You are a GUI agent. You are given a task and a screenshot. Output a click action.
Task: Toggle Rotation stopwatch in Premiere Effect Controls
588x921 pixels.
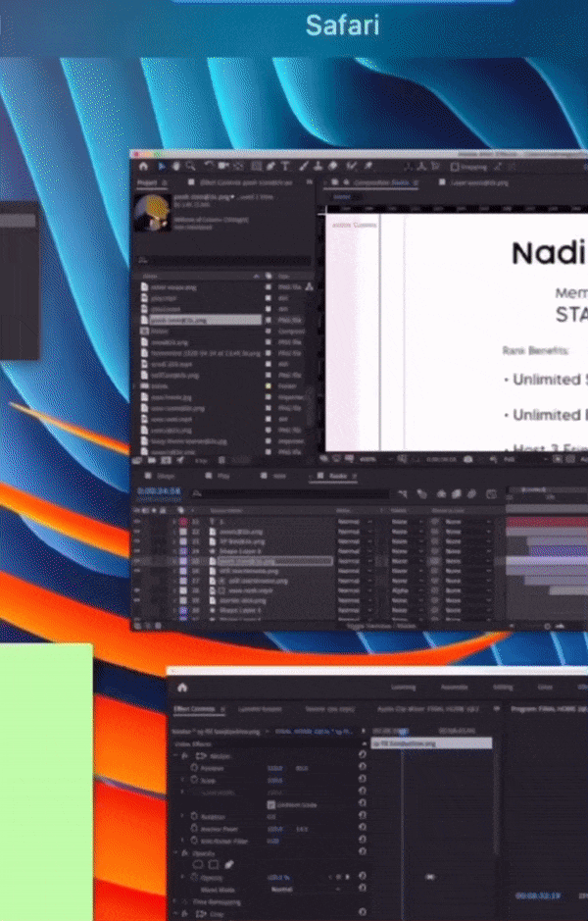(194, 816)
